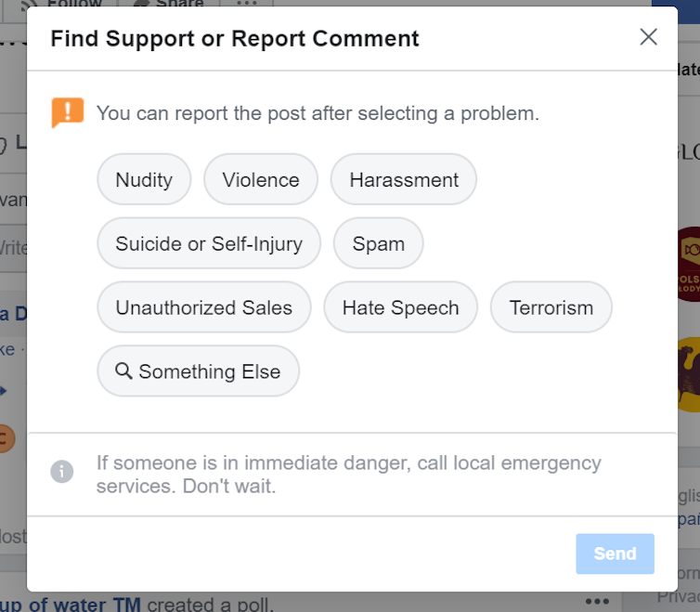The width and height of the screenshot is (700, 612).
Task: Select Suicide or Self-Injury option
Action: (x=209, y=243)
